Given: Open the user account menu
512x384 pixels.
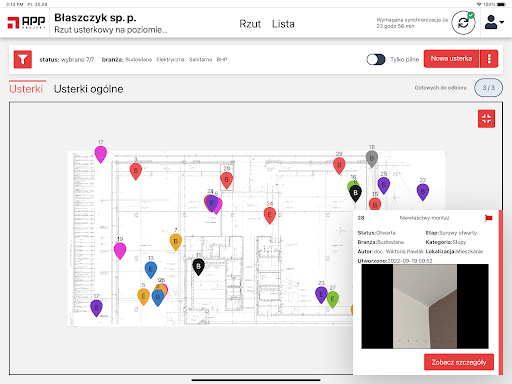Looking at the screenshot, I should [x=494, y=23].
